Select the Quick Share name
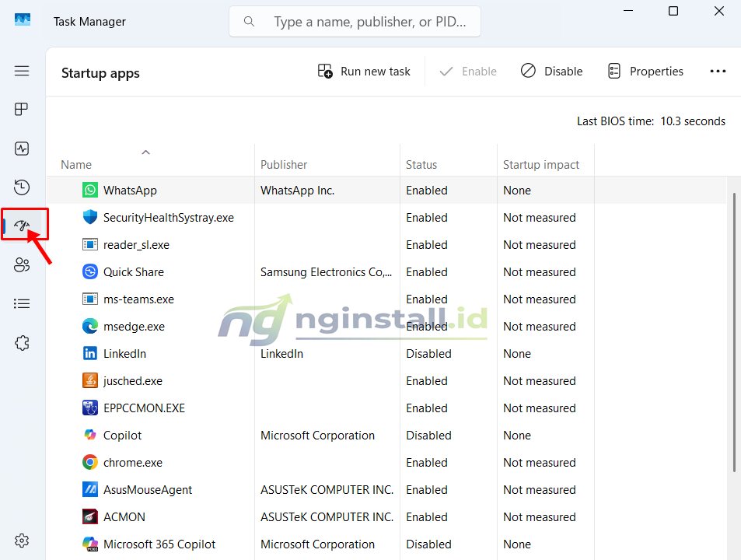This screenshot has height=560, width=741. [x=133, y=272]
